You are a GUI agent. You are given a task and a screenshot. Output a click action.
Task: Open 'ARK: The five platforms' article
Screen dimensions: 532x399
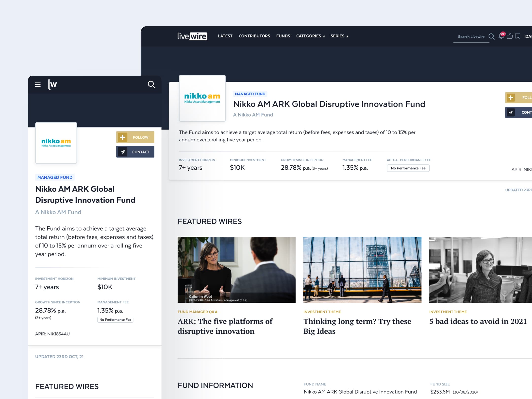225,326
